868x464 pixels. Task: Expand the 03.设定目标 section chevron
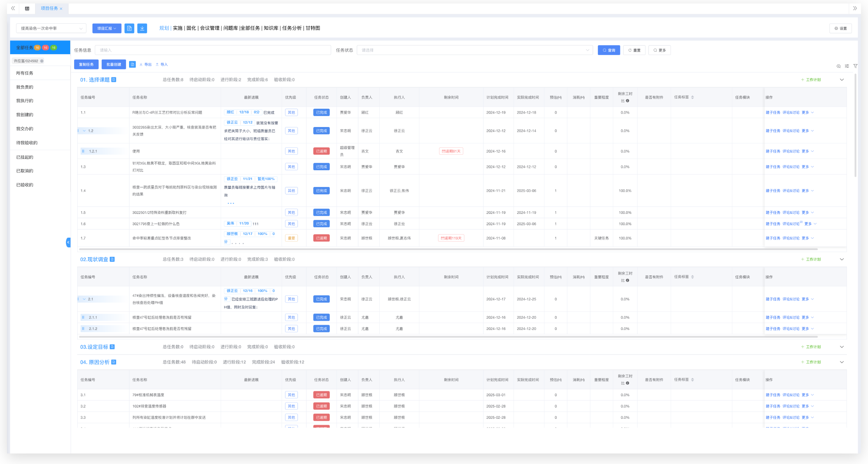click(x=842, y=347)
